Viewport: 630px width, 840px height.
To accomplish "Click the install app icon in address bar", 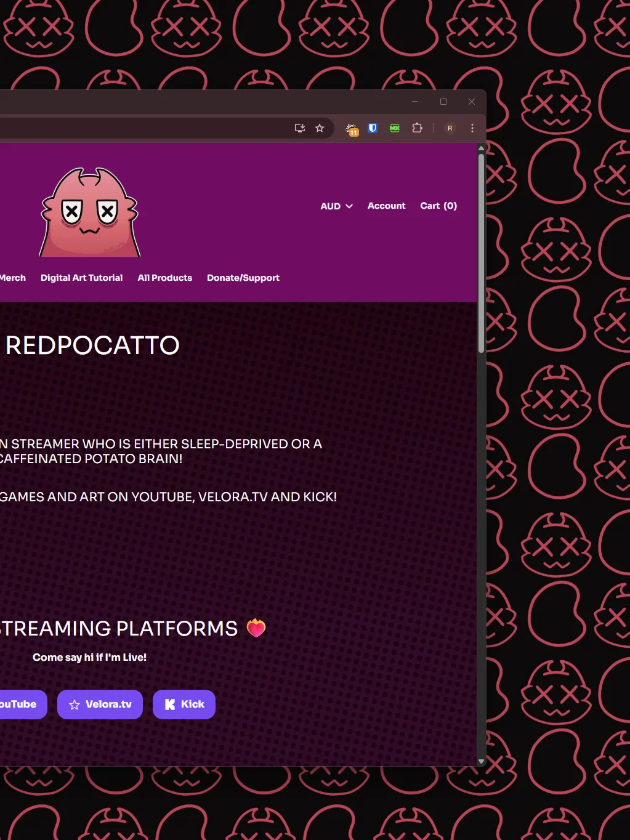I will (x=300, y=128).
